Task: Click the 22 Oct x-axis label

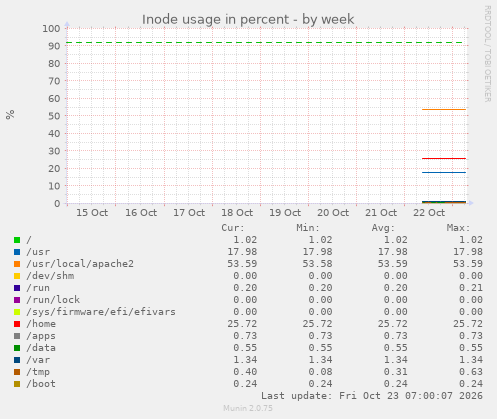Action: point(429,213)
